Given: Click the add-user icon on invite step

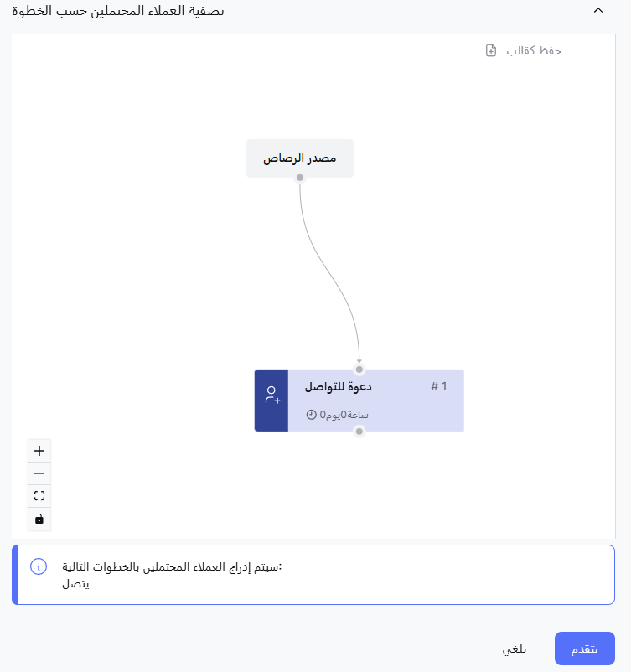Looking at the screenshot, I should click(x=272, y=395).
